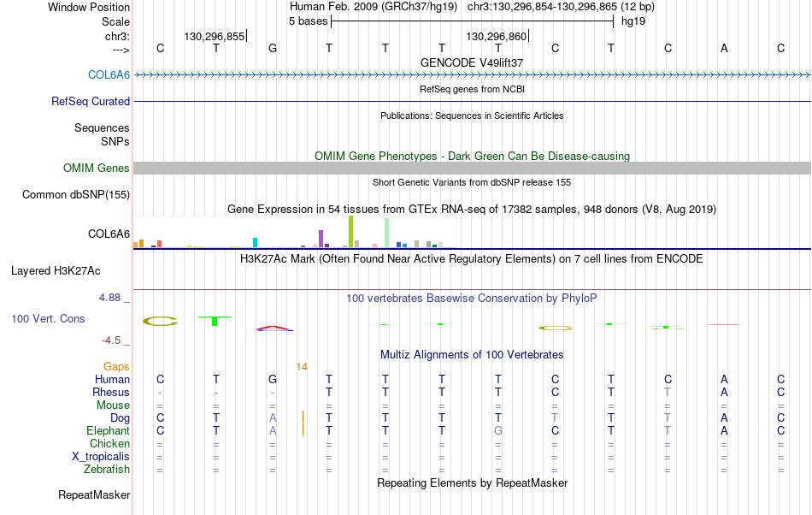Click the Zebrafish species label
Image resolution: width=812 pixels, height=515 pixels.
click(107, 470)
